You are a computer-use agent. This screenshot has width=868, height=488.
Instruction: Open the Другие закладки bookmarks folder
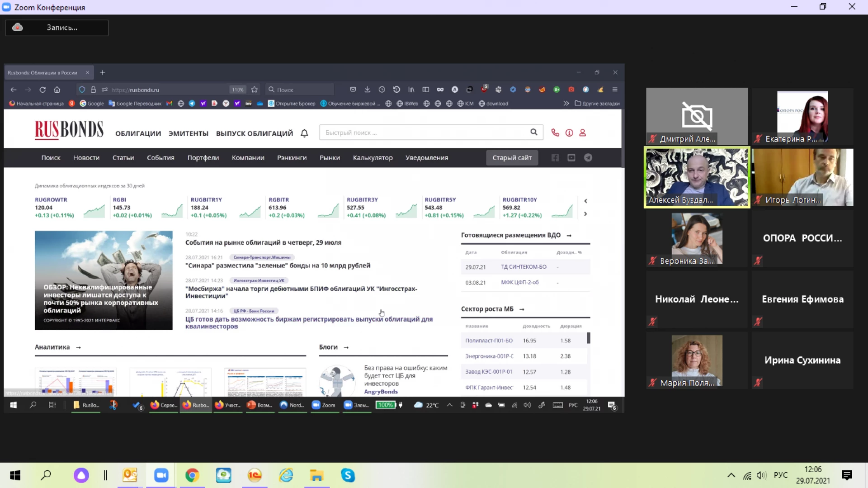click(597, 104)
